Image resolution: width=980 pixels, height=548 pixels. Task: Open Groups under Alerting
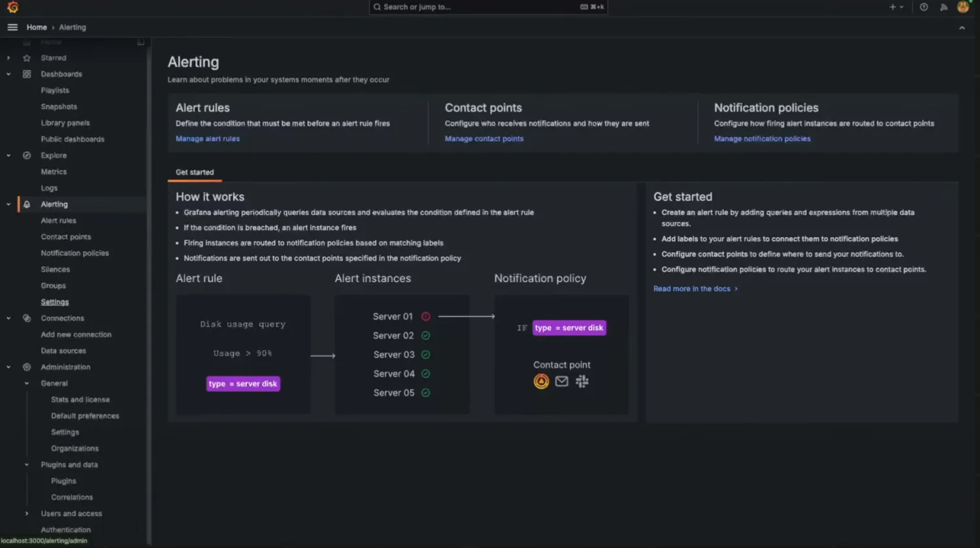coord(54,286)
